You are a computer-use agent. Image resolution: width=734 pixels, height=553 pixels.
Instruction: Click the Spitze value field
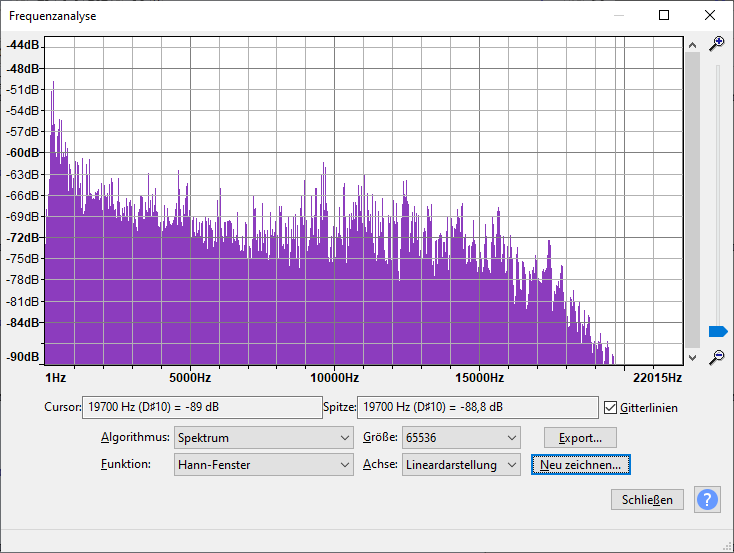477,407
